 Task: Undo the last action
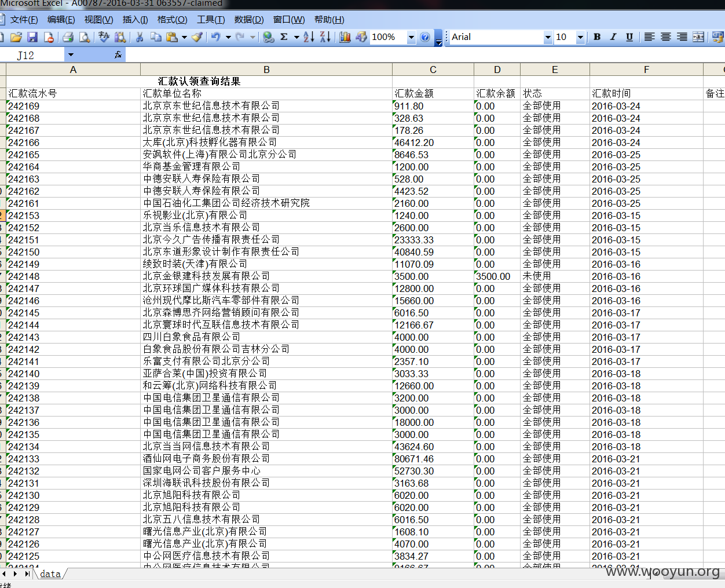pos(215,37)
